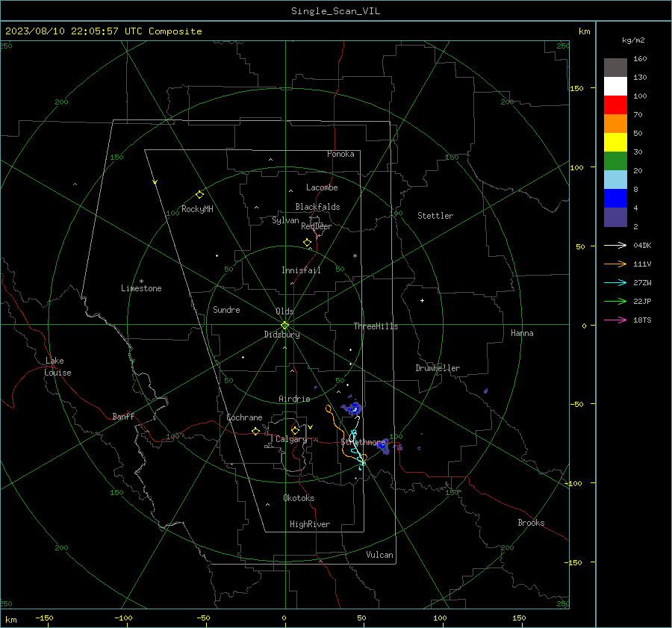Image resolution: width=672 pixels, height=628 pixels.
Task: Click the blue VIL storm cell east of Strathmore
Action: (x=383, y=446)
